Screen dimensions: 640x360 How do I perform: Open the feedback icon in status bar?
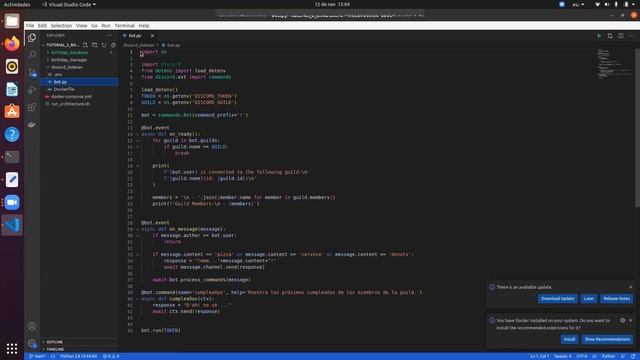coord(623,356)
